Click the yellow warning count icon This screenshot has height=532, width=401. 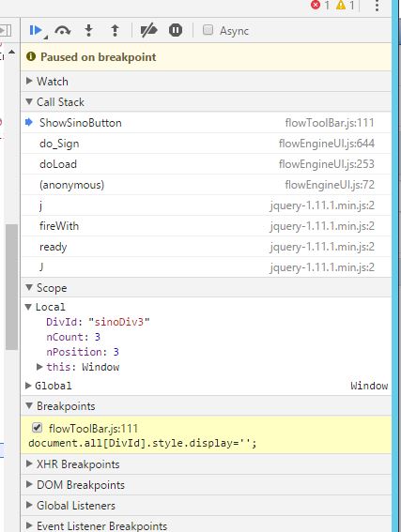point(341,5)
